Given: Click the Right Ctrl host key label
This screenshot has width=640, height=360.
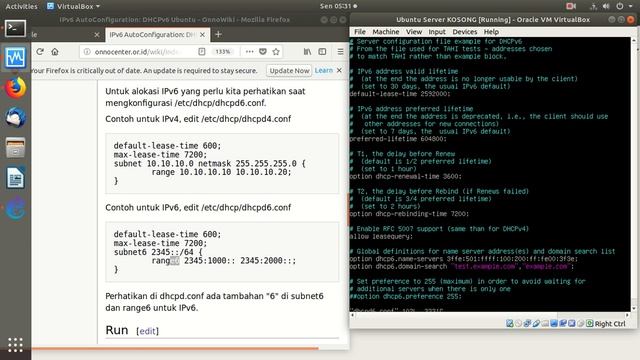Looking at the screenshot, I should (x=610, y=324).
